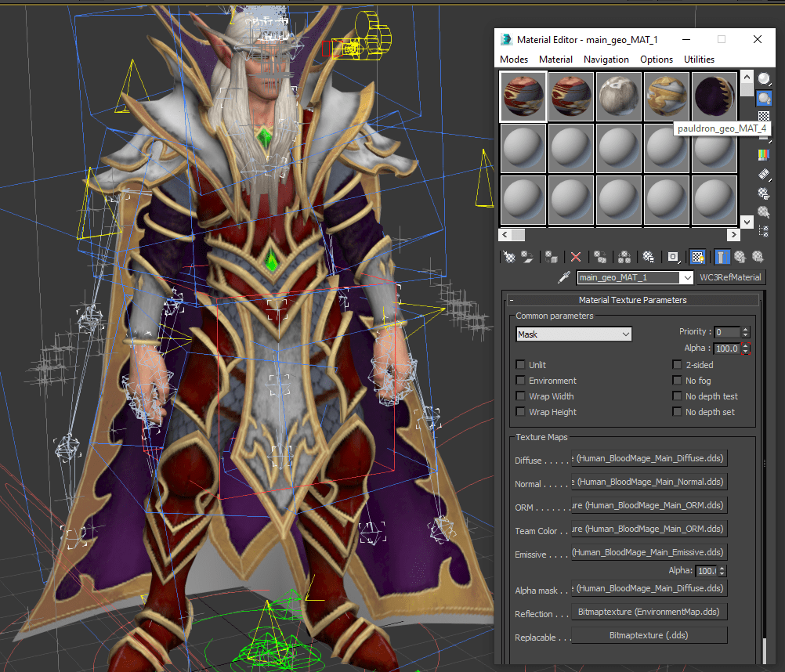Screen dimensions: 785x672
Task: Click the Team Color map button
Action: click(649, 529)
